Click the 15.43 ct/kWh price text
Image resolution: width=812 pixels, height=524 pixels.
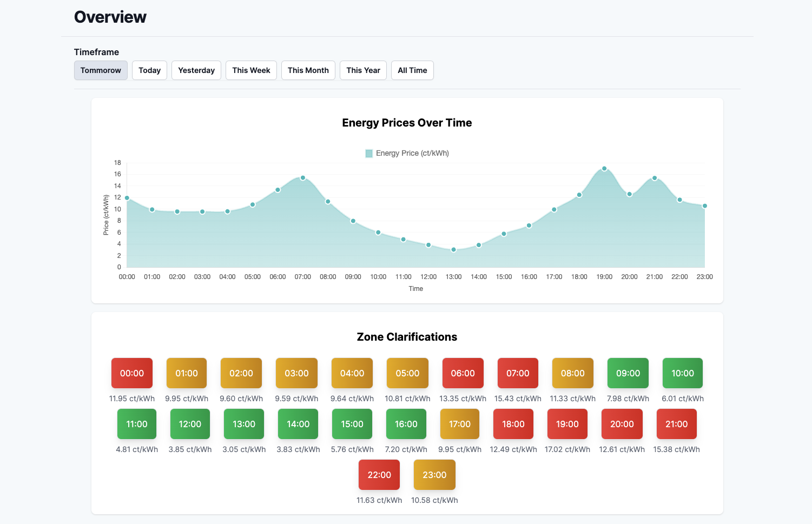pyautogui.click(x=518, y=399)
